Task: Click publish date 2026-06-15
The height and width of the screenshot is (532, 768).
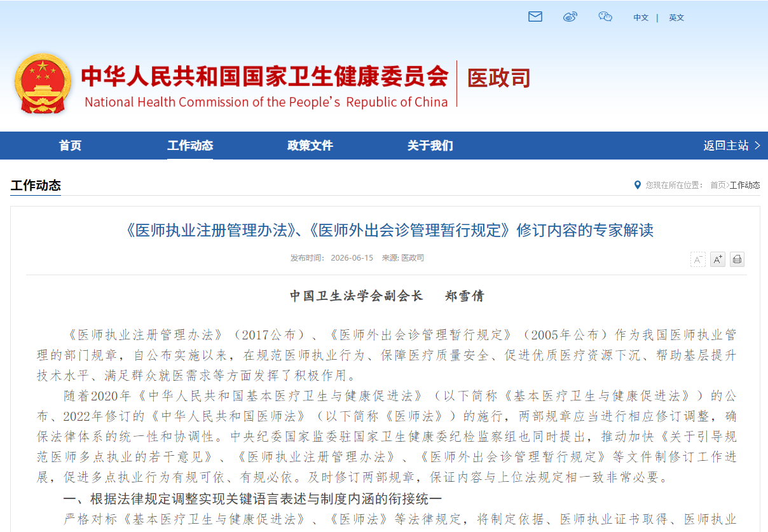Action: click(352, 258)
